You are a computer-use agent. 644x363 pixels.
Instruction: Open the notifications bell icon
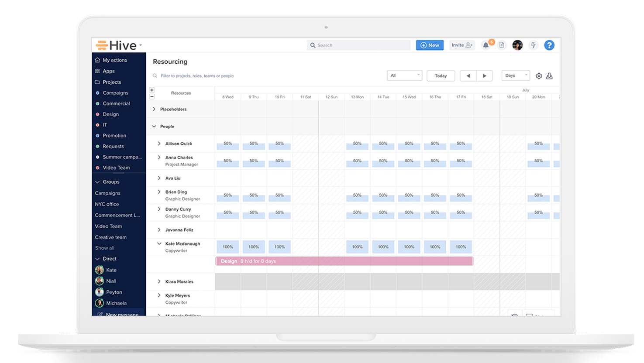click(486, 45)
